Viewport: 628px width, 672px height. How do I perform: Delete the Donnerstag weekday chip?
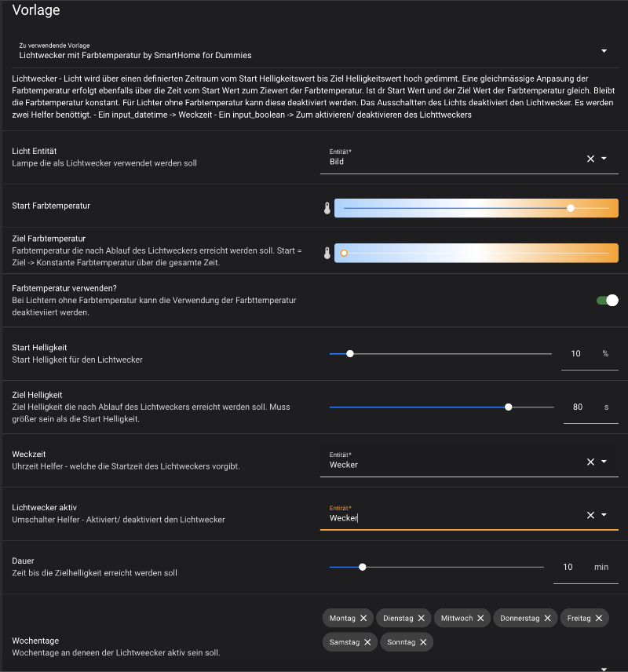(x=547, y=619)
